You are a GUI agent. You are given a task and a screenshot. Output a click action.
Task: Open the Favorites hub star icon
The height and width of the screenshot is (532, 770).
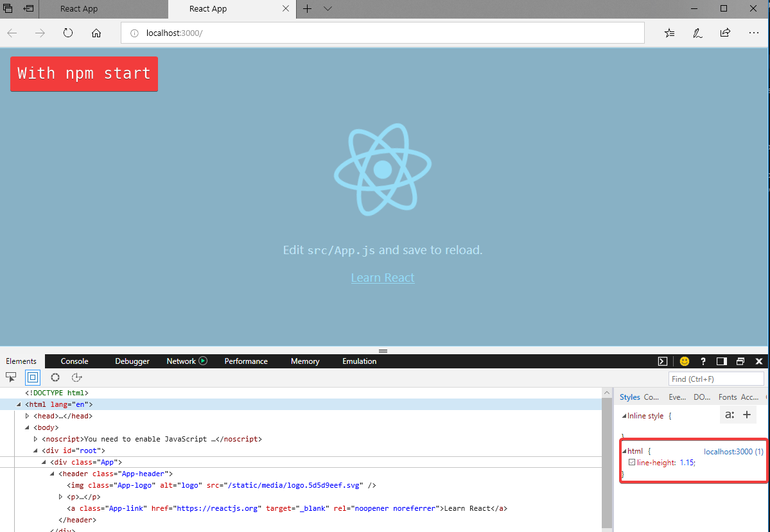(x=669, y=33)
